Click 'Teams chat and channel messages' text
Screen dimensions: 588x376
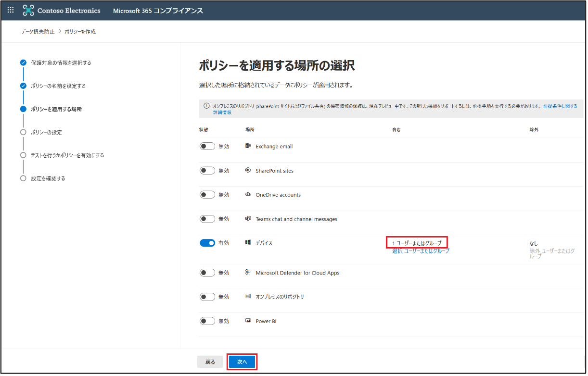tap(296, 219)
